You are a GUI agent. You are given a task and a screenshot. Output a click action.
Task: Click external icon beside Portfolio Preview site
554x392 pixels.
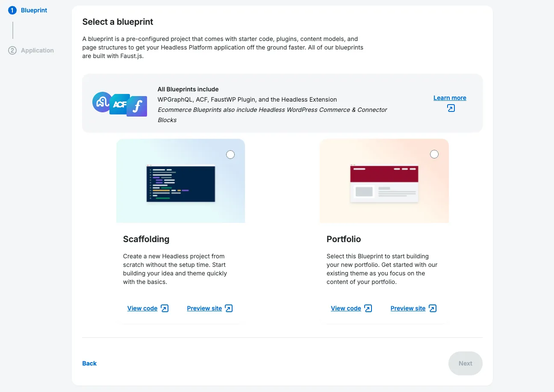click(x=433, y=308)
